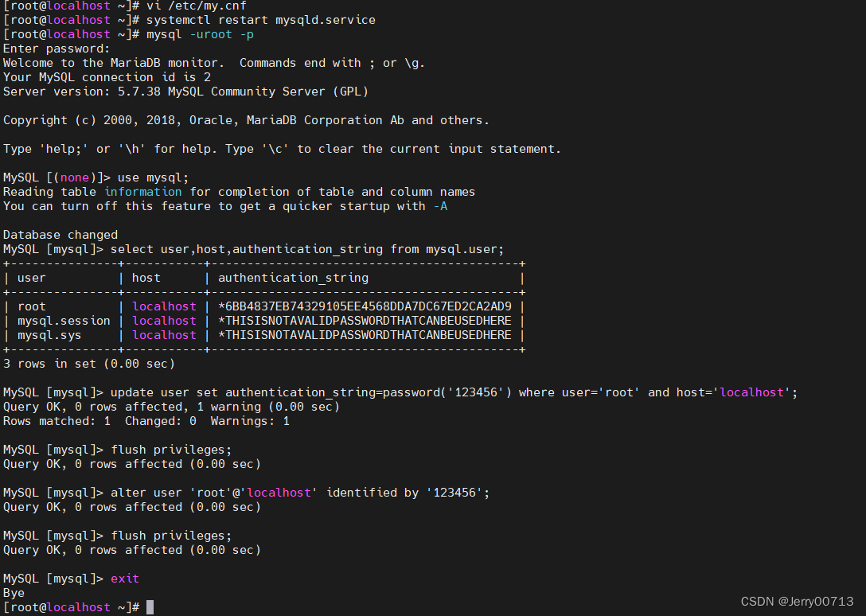866x616 pixels.
Task: Click the 'root' entry in user column
Action: 31,306
